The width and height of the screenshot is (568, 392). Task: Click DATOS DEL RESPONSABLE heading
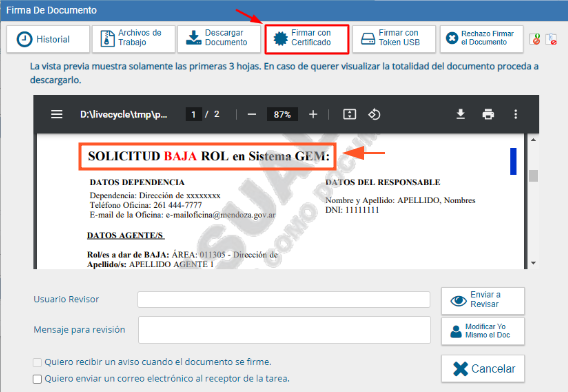tap(383, 182)
